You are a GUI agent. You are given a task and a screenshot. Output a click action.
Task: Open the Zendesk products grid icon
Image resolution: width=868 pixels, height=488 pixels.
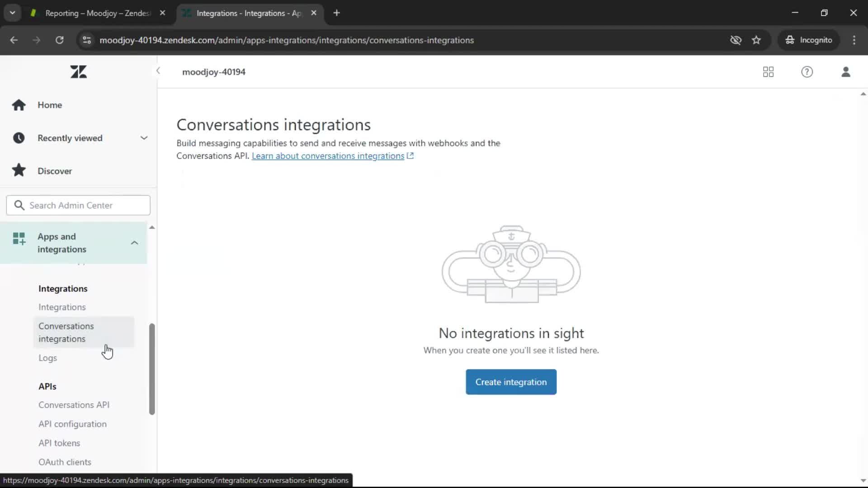768,72
